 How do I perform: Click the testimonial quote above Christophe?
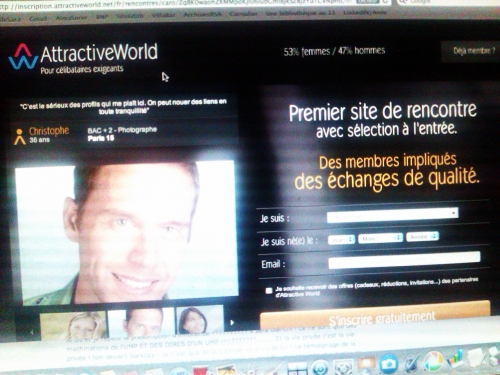[x=123, y=106]
